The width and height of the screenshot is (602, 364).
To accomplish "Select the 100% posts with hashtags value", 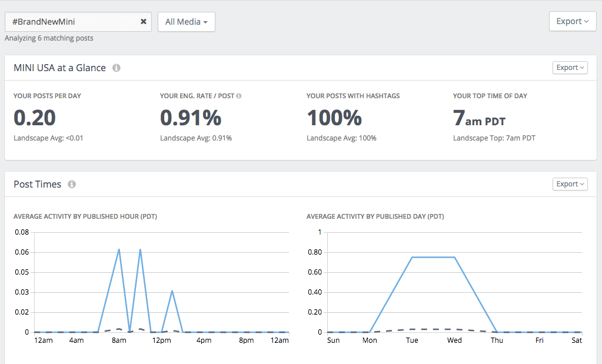I will point(334,118).
